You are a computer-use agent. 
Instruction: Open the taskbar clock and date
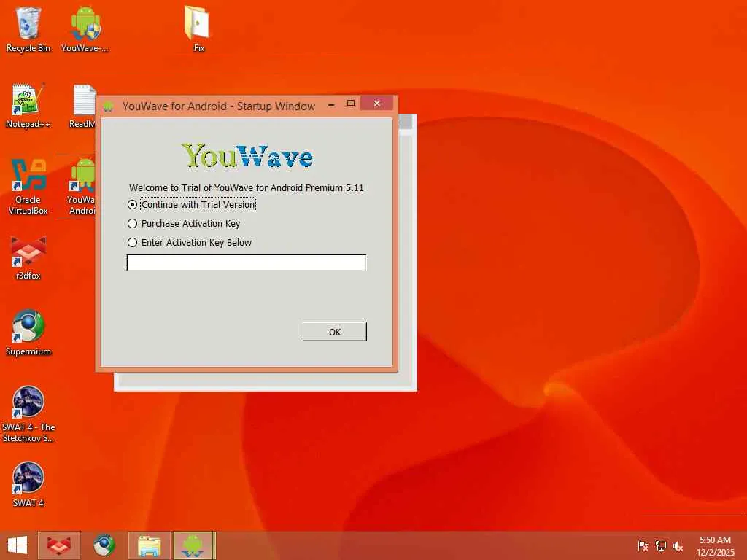(x=715, y=545)
